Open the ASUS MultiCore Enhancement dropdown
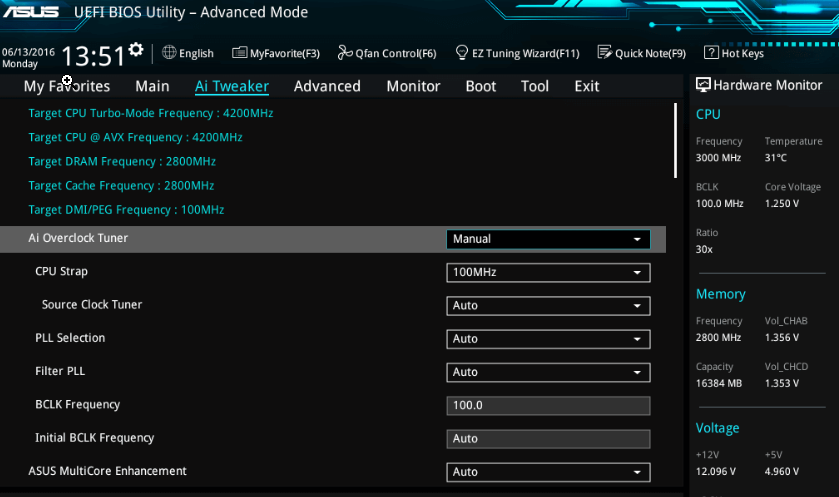This screenshot has height=497, width=839. (x=548, y=472)
